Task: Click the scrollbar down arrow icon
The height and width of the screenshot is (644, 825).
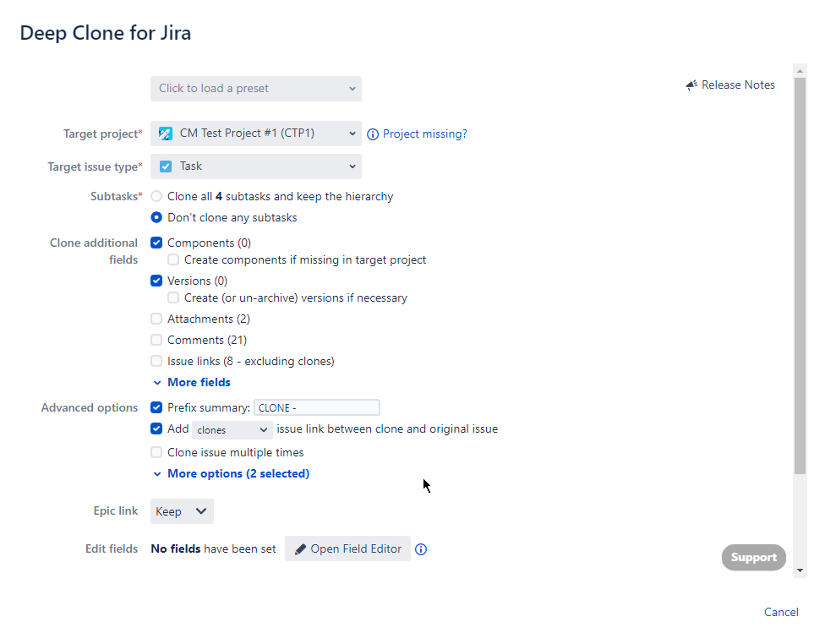Action: pos(799,569)
